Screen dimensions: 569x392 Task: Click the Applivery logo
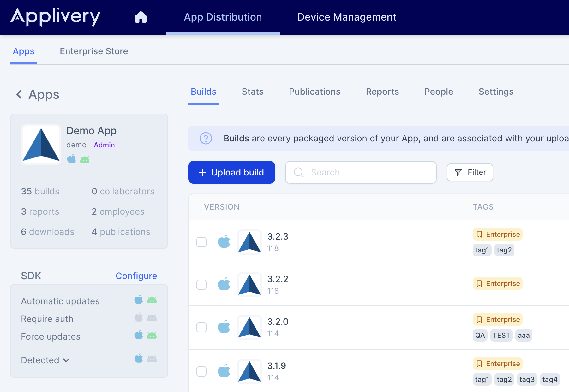click(x=55, y=17)
